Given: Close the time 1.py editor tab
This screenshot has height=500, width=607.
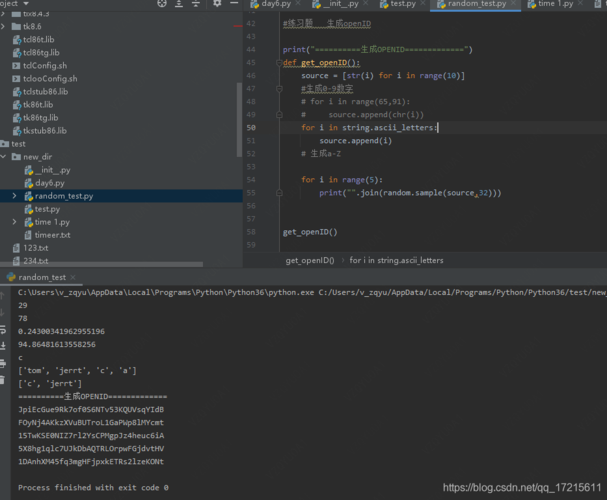Looking at the screenshot, I should (580, 3).
